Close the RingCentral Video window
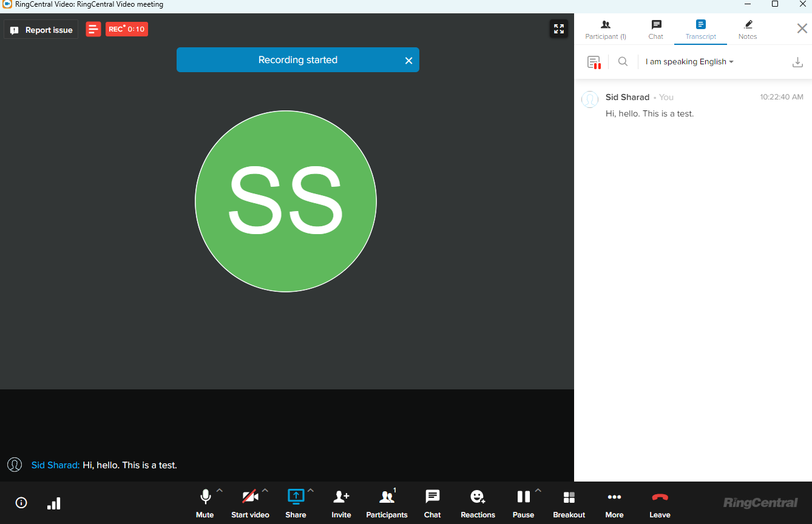 click(802, 4)
